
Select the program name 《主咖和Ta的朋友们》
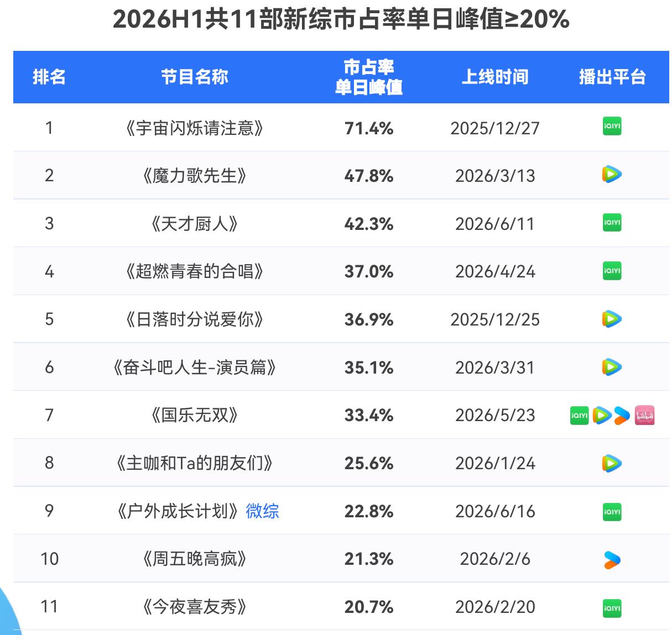click(195, 463)
